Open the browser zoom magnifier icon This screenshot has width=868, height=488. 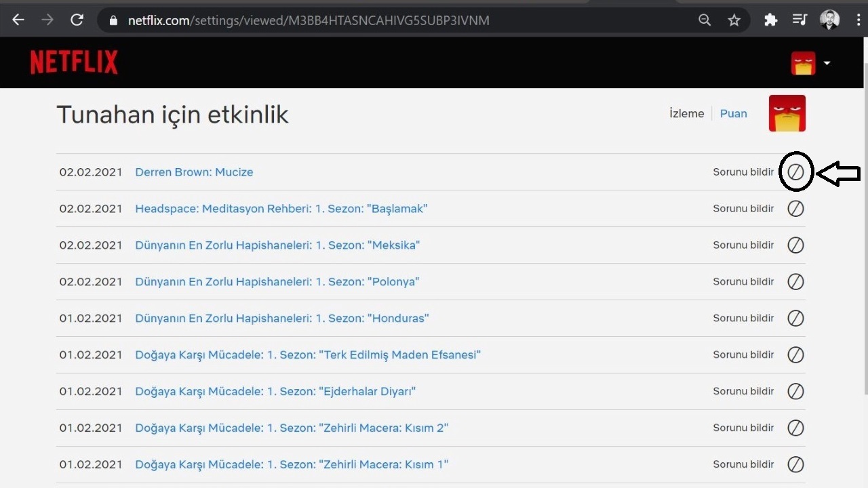(x=705, y=20)
